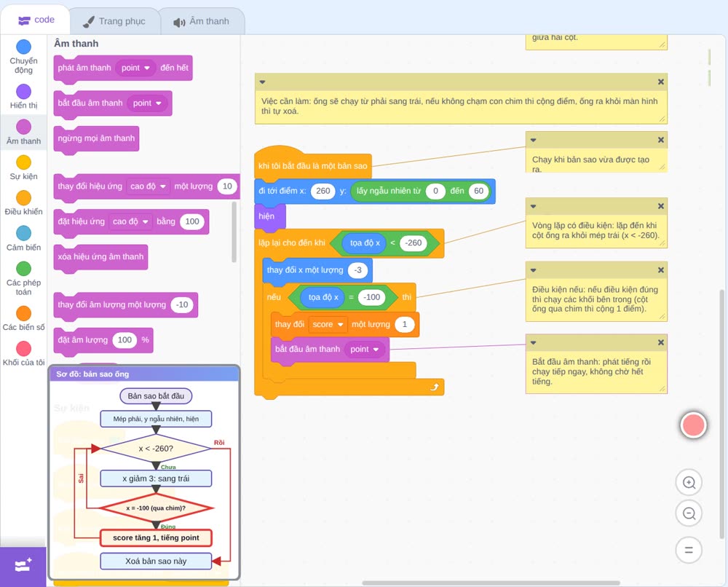Click the x value field showing 260

323,191
